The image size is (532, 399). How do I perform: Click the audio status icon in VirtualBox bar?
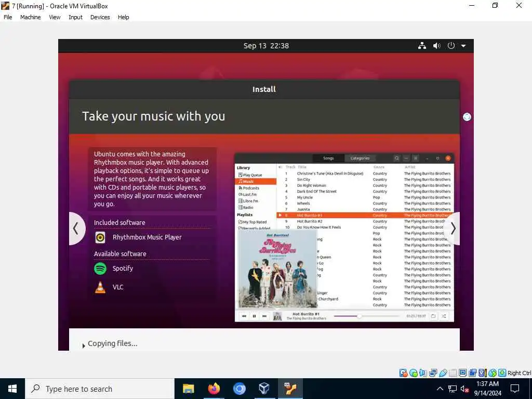[x=423, y=373]
